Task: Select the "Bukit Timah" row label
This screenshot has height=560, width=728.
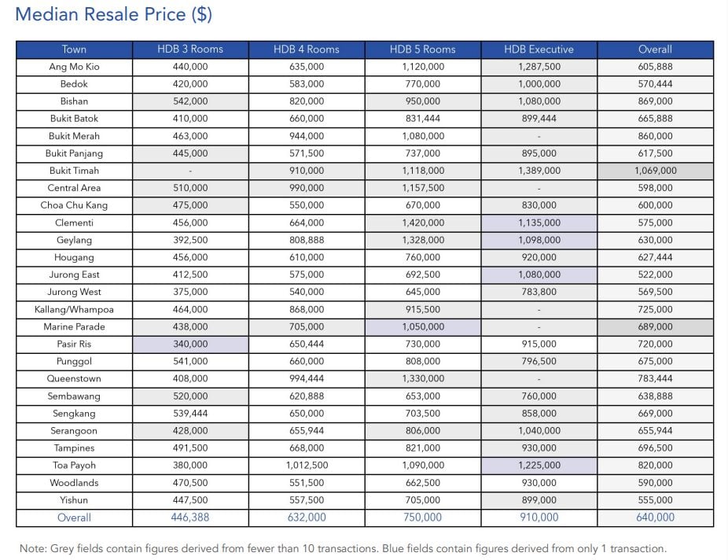Action: [x=74, y=171]
